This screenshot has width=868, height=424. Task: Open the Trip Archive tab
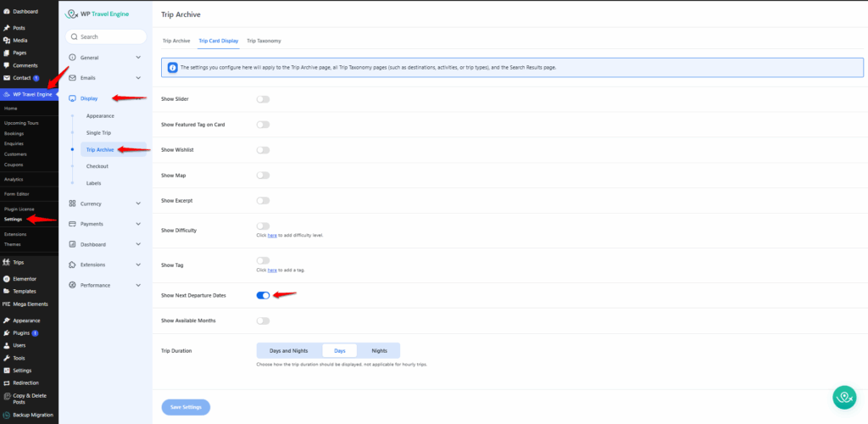point(175,41)
